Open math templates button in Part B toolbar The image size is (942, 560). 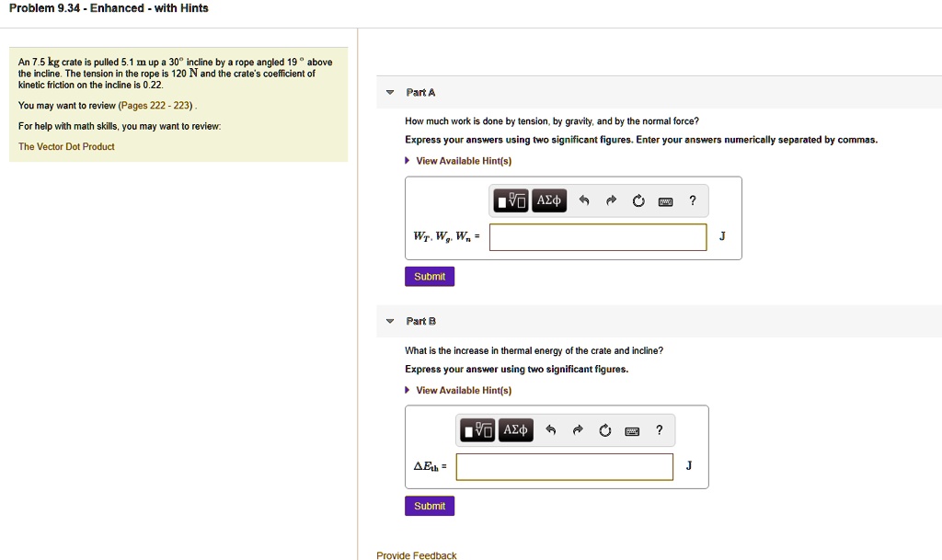click(x=477, y=429)
